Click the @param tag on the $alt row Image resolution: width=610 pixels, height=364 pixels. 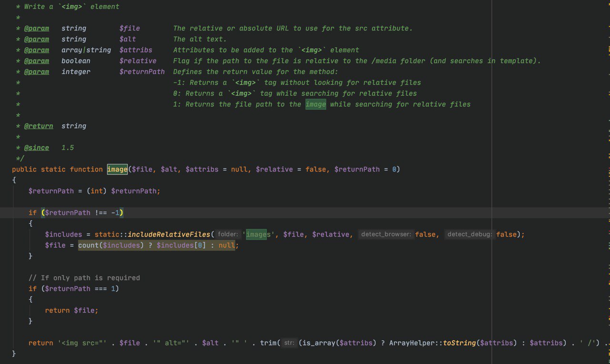coord(37,39)
